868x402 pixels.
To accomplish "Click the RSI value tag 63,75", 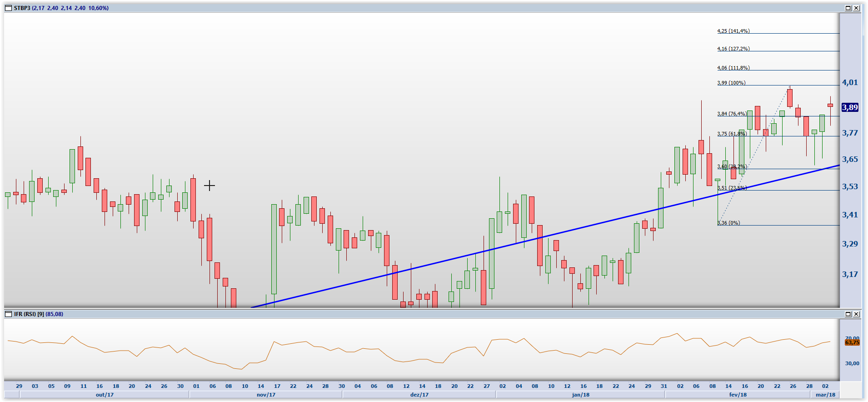I will coord(852,342).
